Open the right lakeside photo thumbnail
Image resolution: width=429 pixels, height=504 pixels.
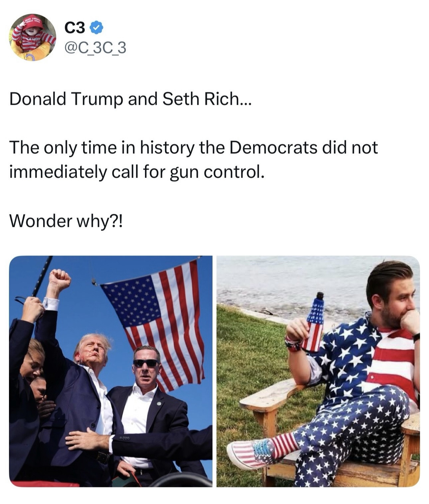click(x=318, y=371)
